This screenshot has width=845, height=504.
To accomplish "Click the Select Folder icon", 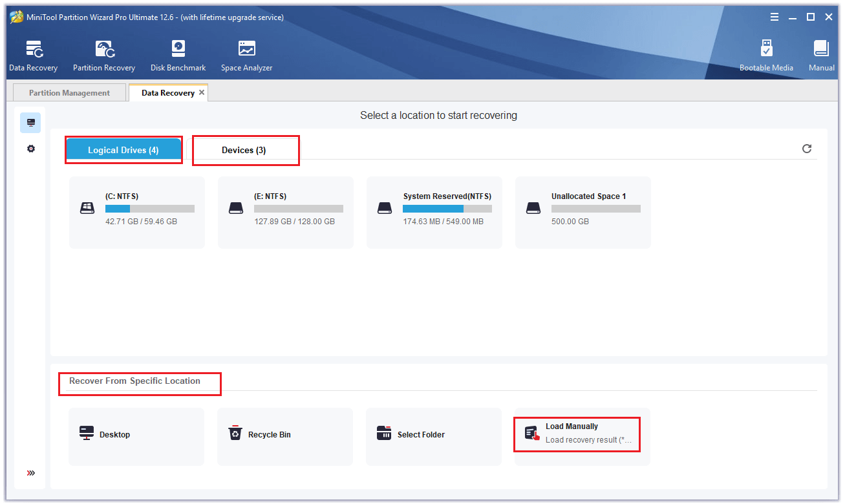I will point(384,433).
